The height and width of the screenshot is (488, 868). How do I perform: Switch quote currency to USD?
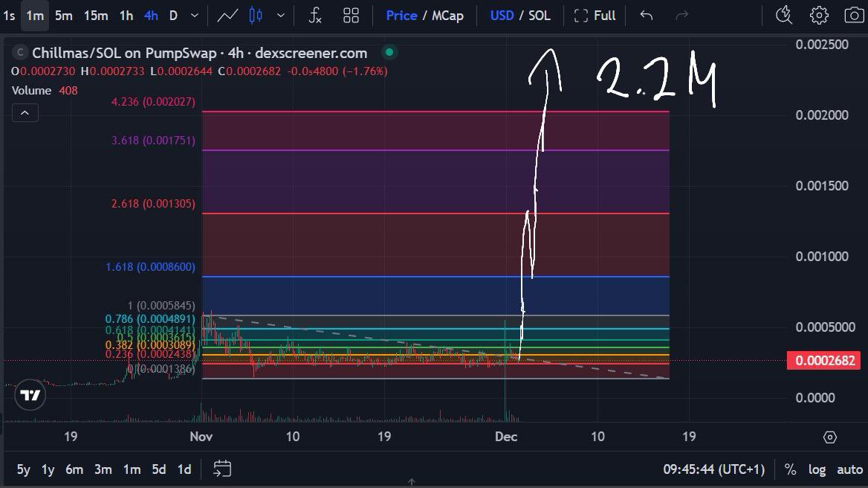(x=502, y=16)
